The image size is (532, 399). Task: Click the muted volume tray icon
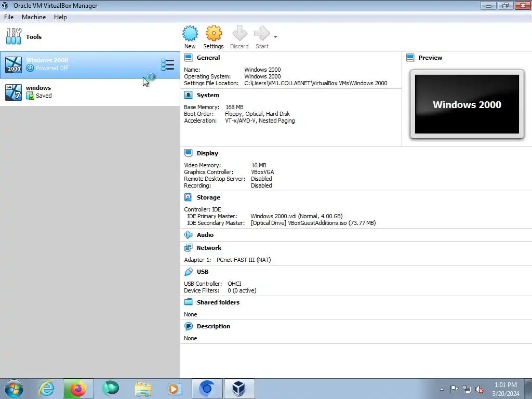pyautogui.click(x=480, y=389)
